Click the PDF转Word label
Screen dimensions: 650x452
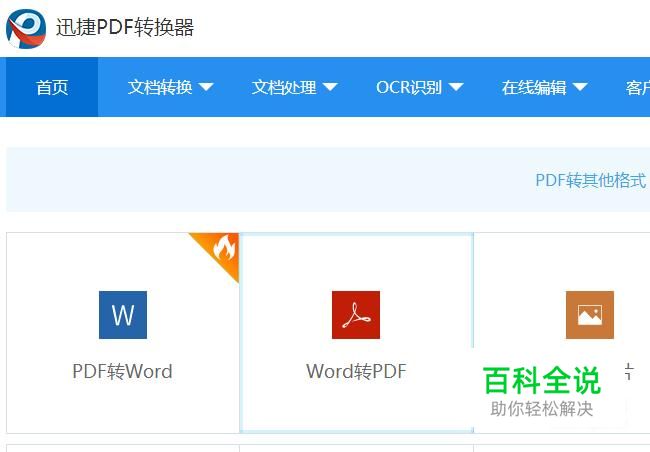pos(122,371)
